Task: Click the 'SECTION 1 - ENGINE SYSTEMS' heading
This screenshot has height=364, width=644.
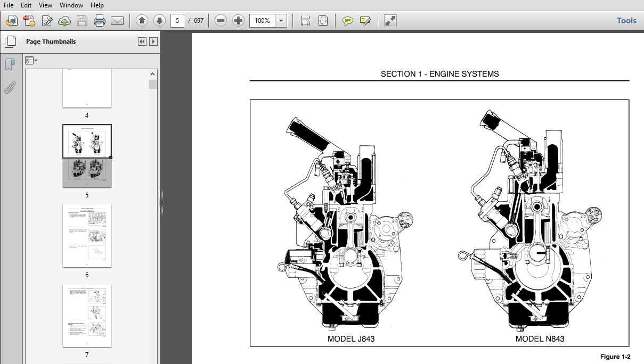Action: [x=439, y=74]
